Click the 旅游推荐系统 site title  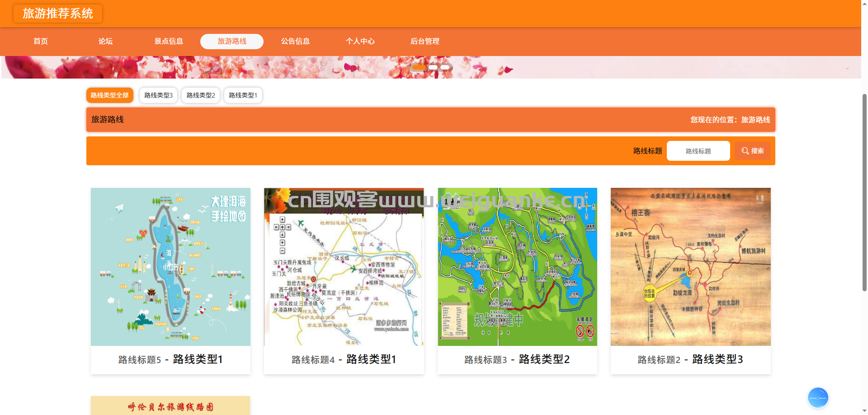(58, 14)
